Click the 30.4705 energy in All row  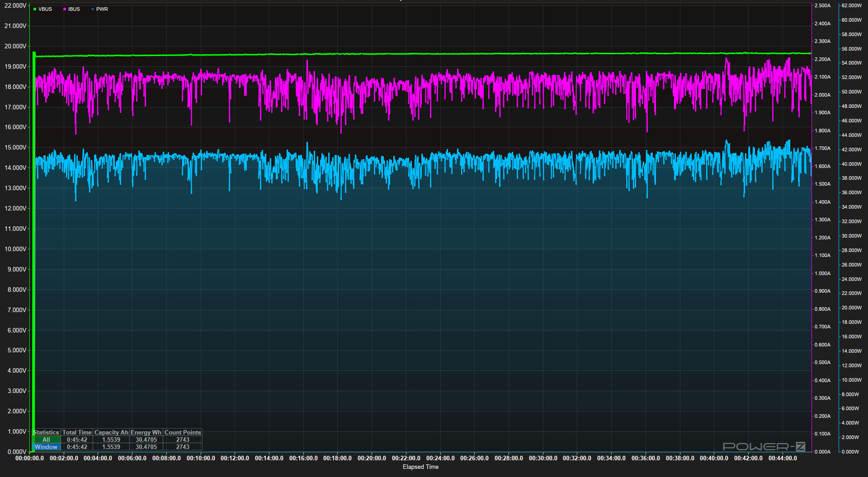pyautogui.click(x=146, y=440)
